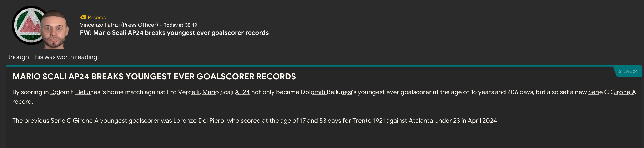The image size is (644, 148).
Task: Click Serie C Girone A after 'The previous'
Action: 75,121
